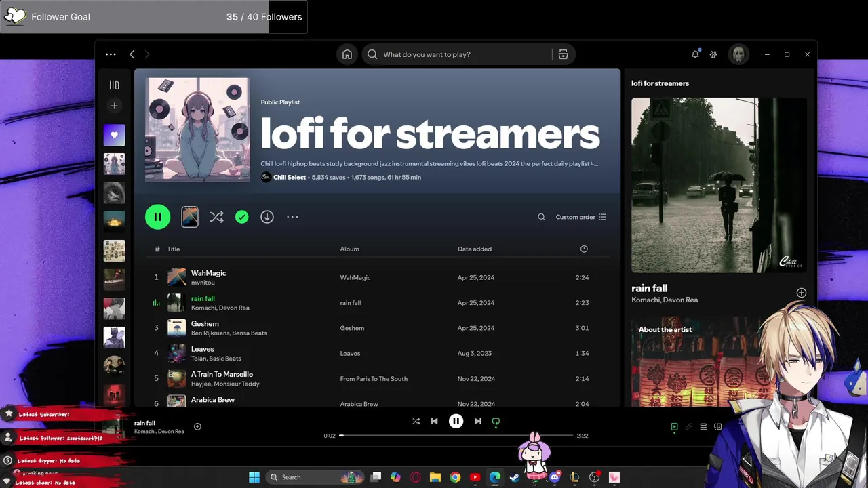Open the play queue
The width and height of the screenshot is (868, 488).
click(703, 427)
